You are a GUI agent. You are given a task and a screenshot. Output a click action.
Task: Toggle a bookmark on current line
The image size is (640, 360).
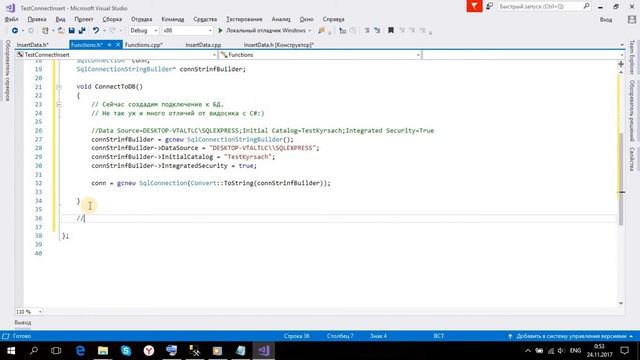point(391,31)
